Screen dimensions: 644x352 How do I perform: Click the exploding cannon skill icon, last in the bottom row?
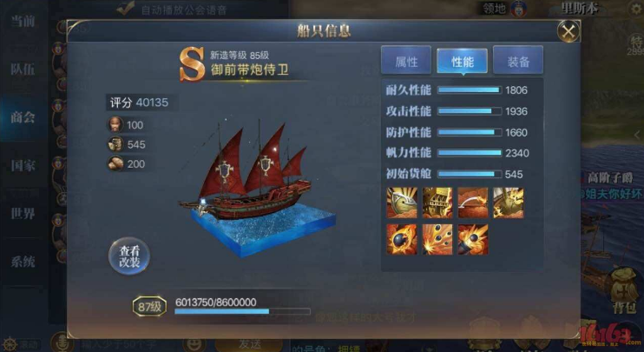473,239
